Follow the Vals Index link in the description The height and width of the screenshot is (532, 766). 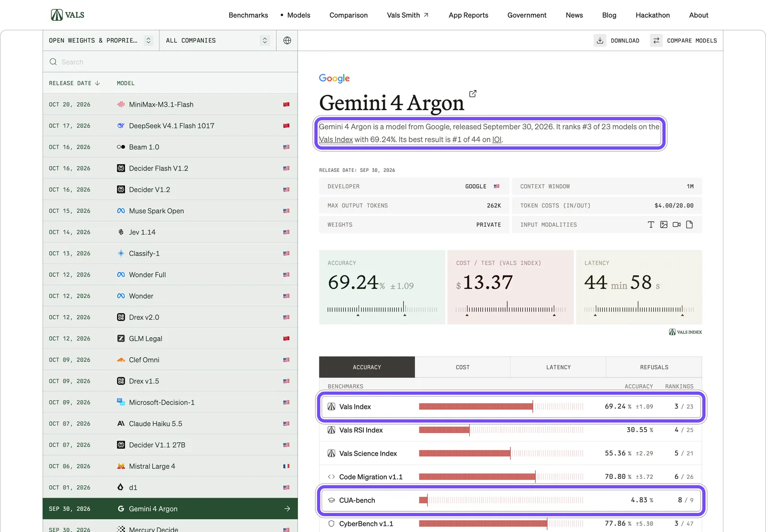coord(336,140)
